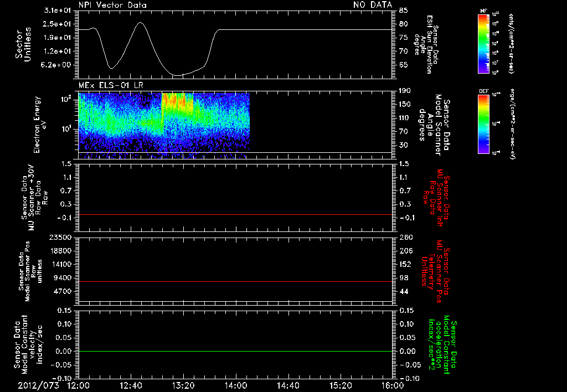Select the red 'MU Scanner Inh Raw Data' label
The width and height of the screenshot is (567, 392).
436,198
